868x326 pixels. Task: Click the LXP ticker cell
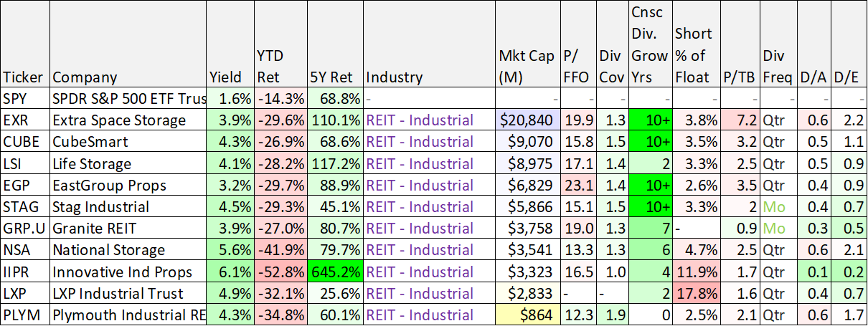tap(25, 293)
